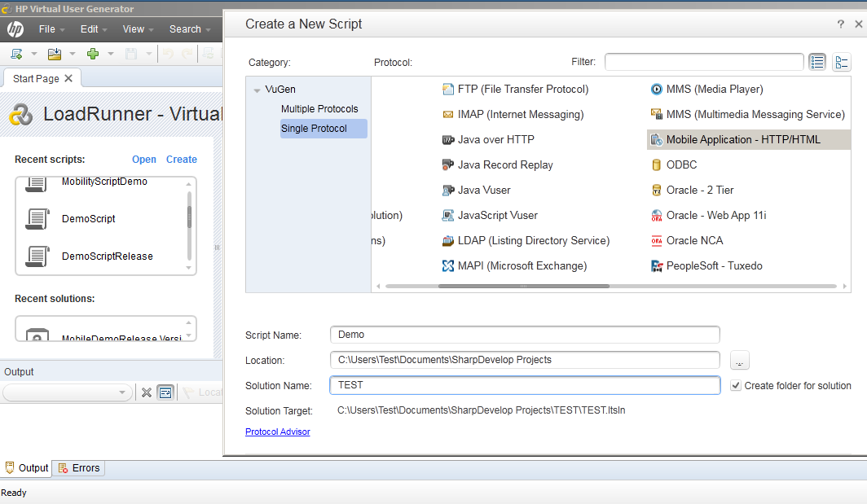This screenshot has height=504, width=867.
Task: Click the Open Script folder icon
Action: 55,54
